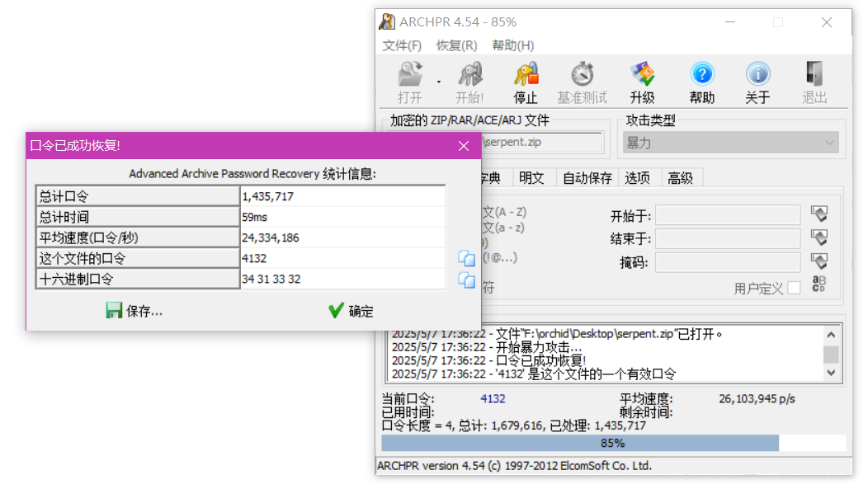Screen dimensions: 868x484
Task: Click the icon beside 结束于 field
Action: coord(819,237)
